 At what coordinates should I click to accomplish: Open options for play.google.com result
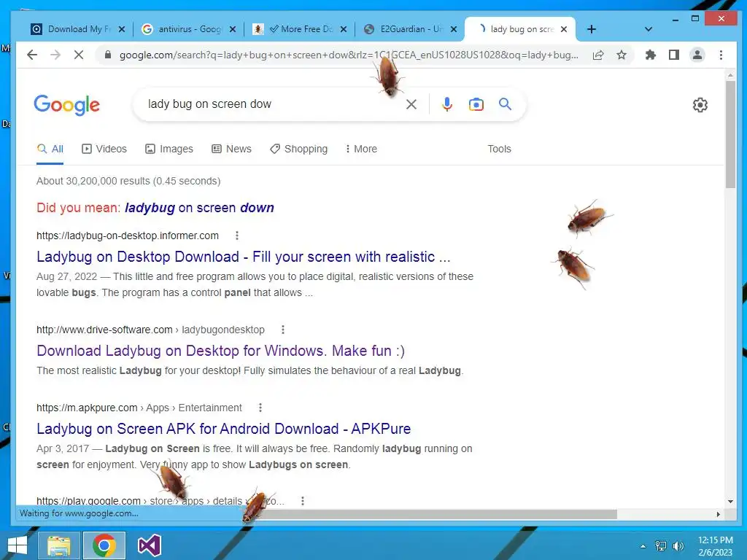pos(302,500)
